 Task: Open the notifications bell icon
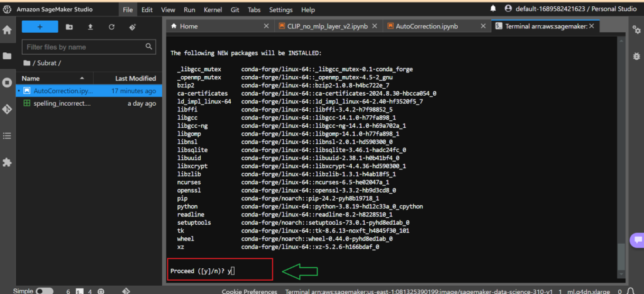point(493,9)
